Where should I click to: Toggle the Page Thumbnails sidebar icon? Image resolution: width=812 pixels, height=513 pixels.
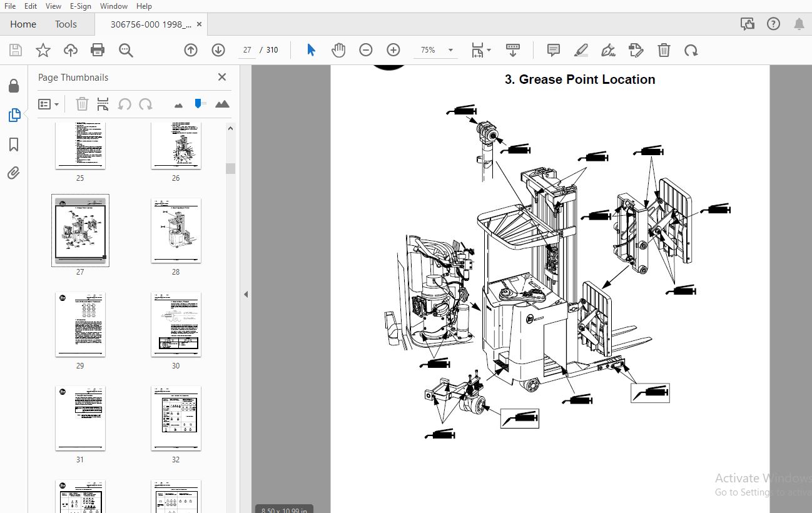click(x=14, y=115)
